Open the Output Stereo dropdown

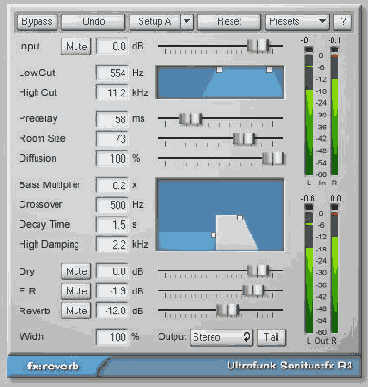coord(222,337)
